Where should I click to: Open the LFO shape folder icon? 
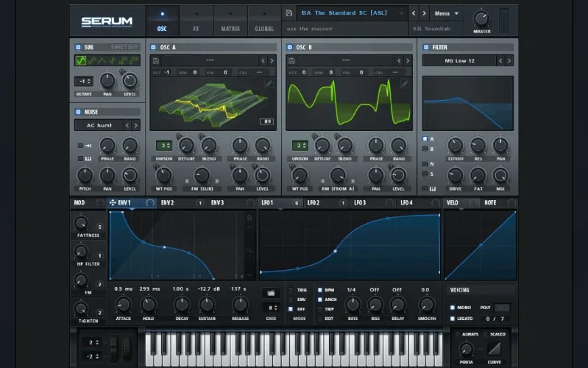(271, 293)
